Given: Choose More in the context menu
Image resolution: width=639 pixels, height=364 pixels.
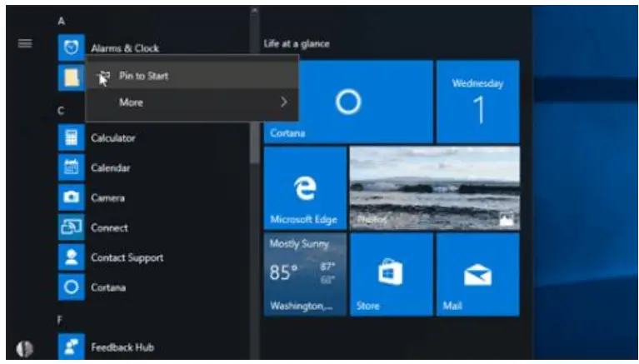Looking at the screenshot, I should click(192, 102).
